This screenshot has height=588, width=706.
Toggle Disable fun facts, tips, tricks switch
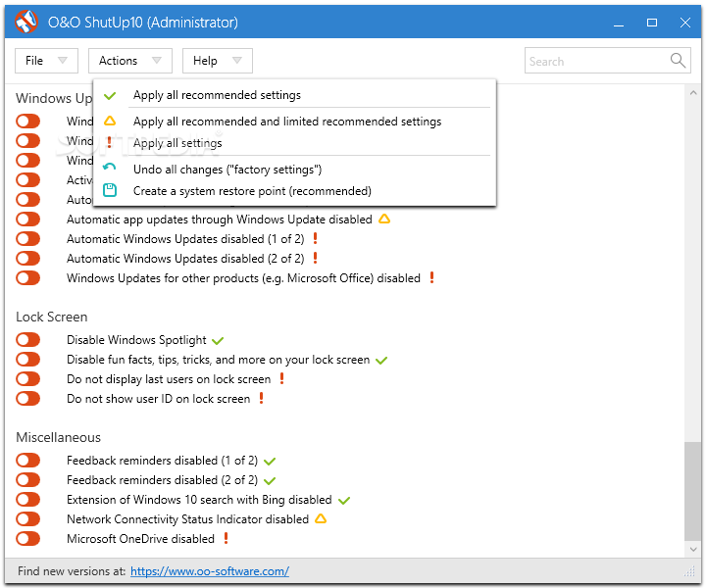click(27, 360)
